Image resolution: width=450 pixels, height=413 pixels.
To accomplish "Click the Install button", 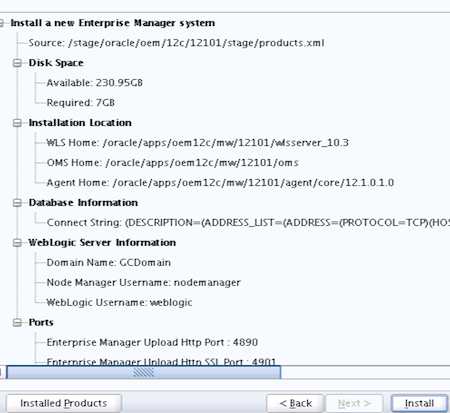I will pyautogui.click(x=419, y=403).
